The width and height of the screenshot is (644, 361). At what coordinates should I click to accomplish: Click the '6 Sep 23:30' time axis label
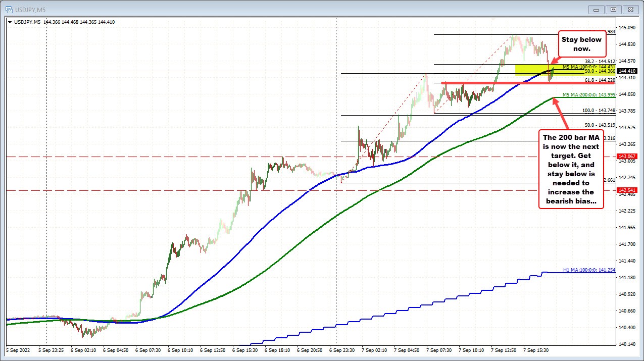click(x=342, y=349)
